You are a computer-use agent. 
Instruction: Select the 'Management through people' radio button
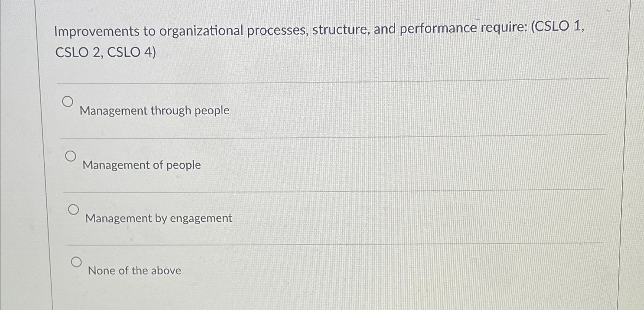click(68, 101)
